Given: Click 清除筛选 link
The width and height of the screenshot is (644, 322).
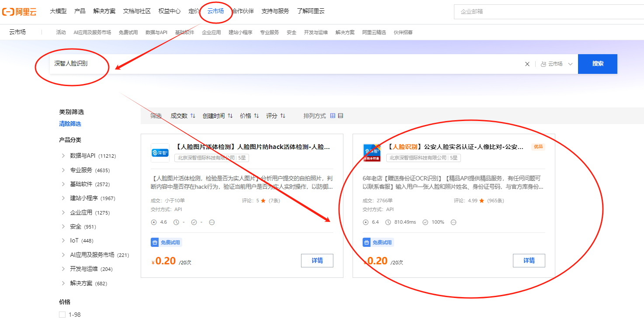Looking at the screenshot, I should (x=70, y=124).
